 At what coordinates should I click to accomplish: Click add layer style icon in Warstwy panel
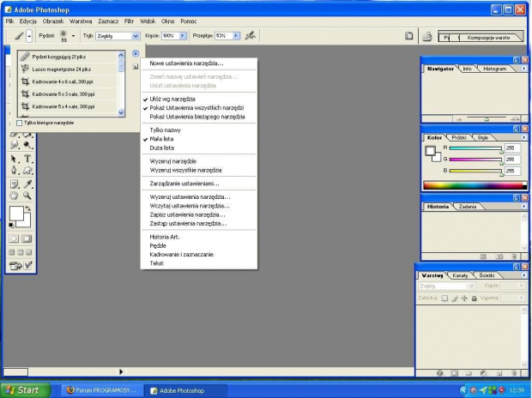(x=440, y=373)
